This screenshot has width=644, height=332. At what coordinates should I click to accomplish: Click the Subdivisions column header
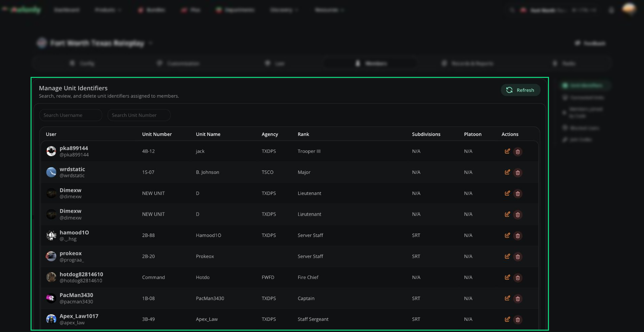(426, 134)
